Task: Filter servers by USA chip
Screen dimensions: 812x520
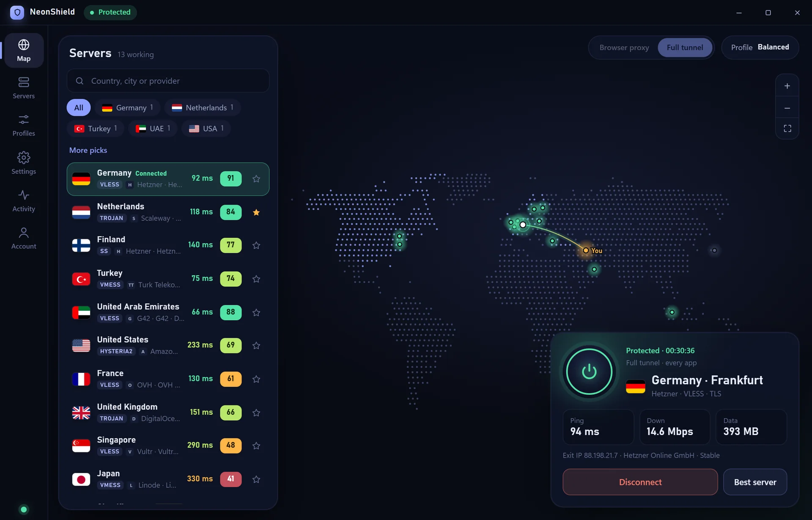Action: [206, 129]
